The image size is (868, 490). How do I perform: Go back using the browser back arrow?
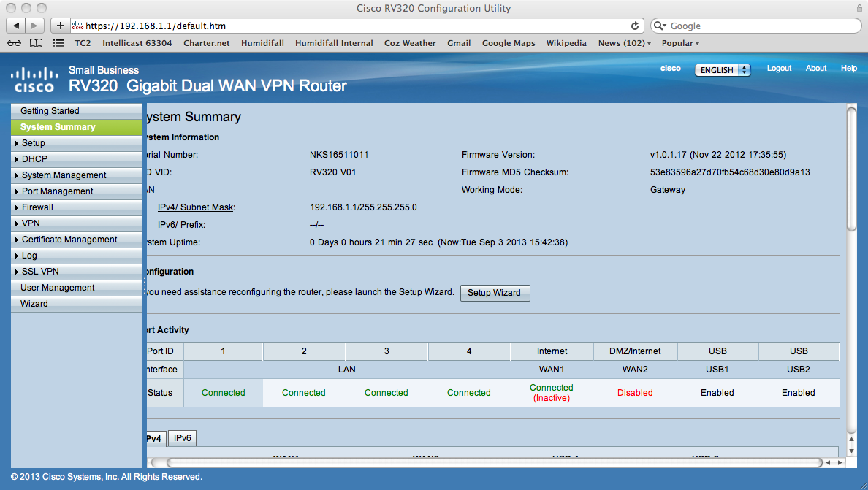16,26
